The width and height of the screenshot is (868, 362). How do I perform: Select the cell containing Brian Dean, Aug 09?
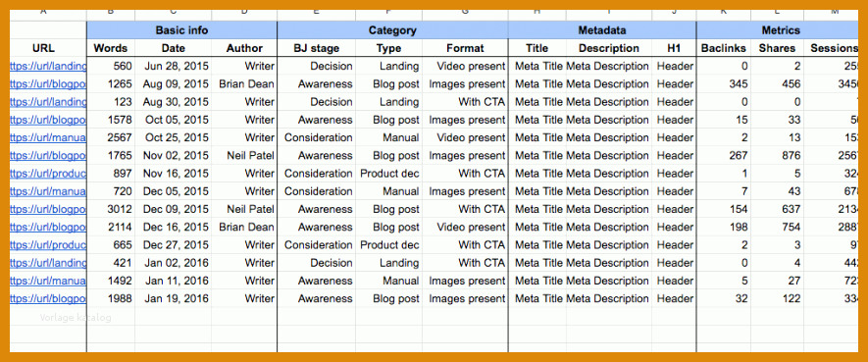click(x=246, y=84)
